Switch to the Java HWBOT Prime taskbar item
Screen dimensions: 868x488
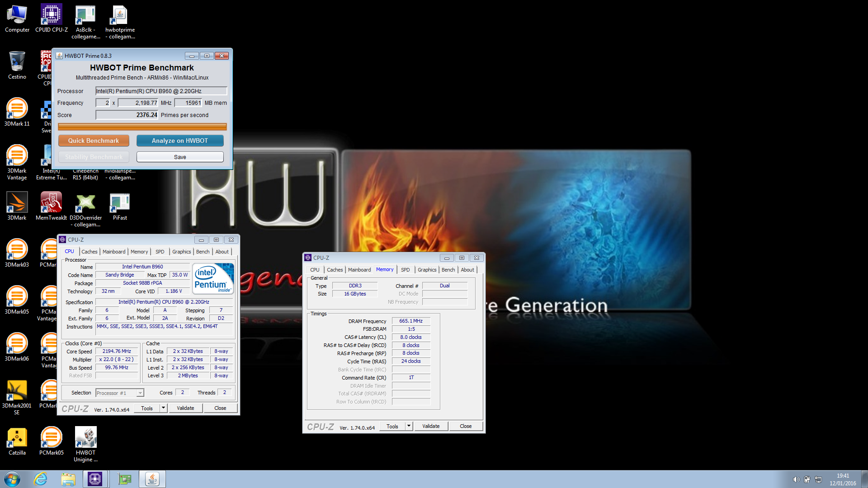pyautogui.click(x=152, y=479)
